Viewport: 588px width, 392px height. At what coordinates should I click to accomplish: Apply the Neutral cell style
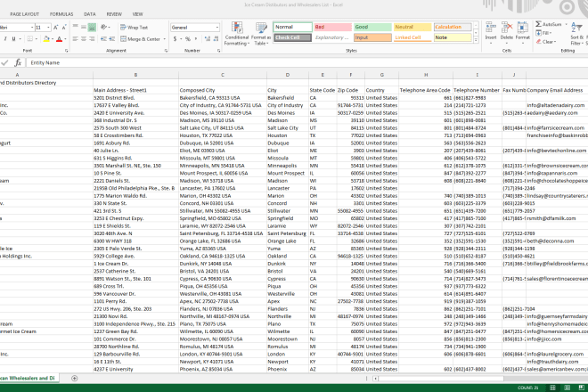pyautogui.click(x=412, y=27)
